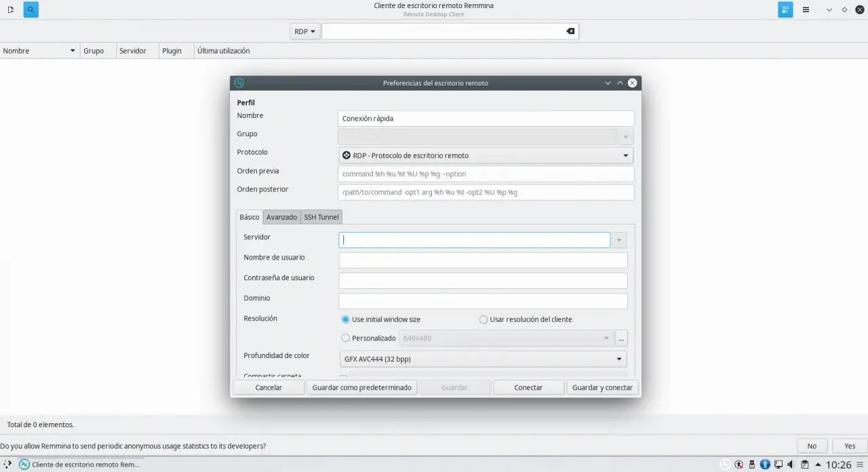This screenshot has height=472, width=868.
Task: Click the Remmina tray icon
Action: 726,465
